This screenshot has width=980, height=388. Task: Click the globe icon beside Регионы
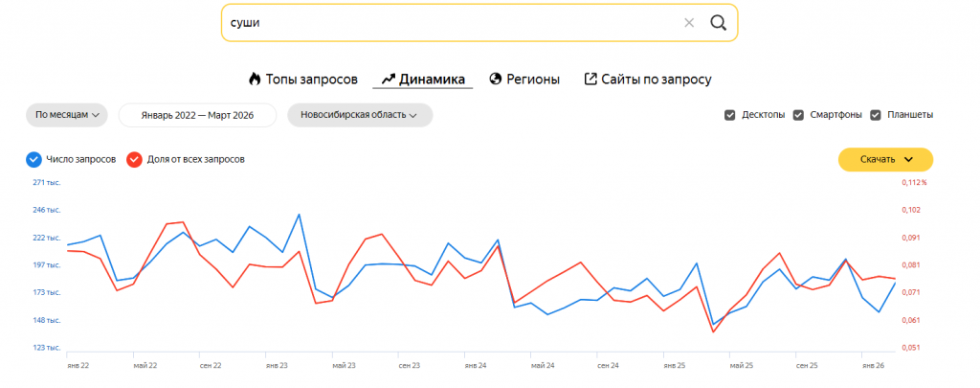pos(496,79)
